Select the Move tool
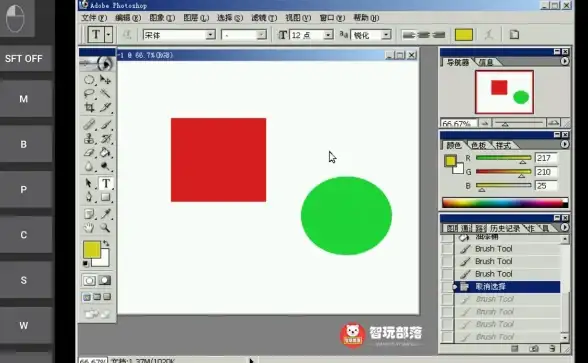The height and width of the screenshot is (363, 588). pyautogui.click(x=105, y=80)
